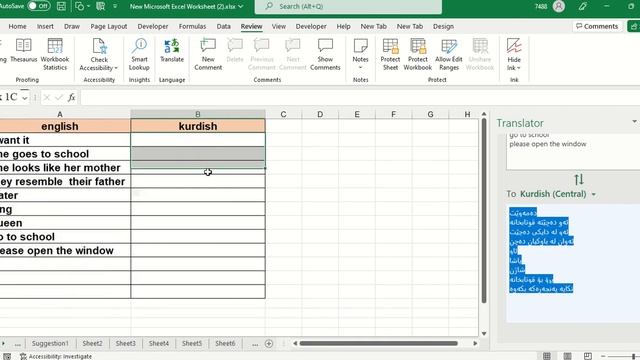Viewport: 640px width, 360px height.
Task: Open Workbook Statistics
Action: point(55,54)
